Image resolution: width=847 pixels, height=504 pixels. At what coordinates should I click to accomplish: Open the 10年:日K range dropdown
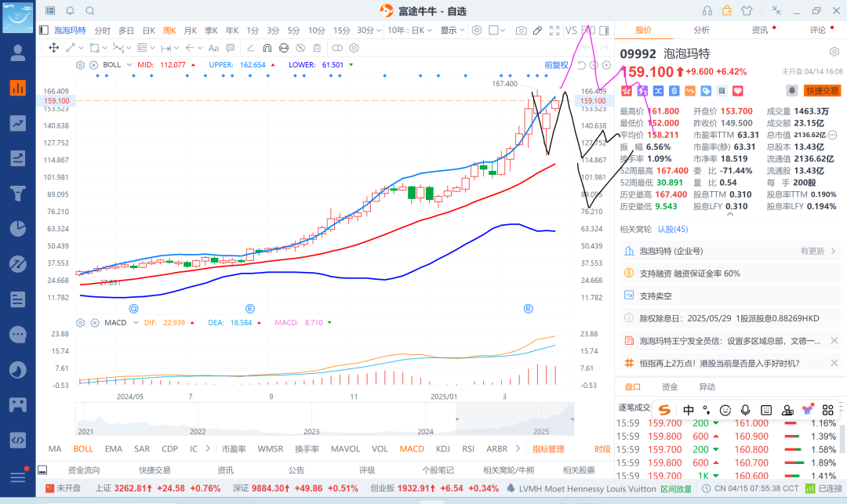409,31
